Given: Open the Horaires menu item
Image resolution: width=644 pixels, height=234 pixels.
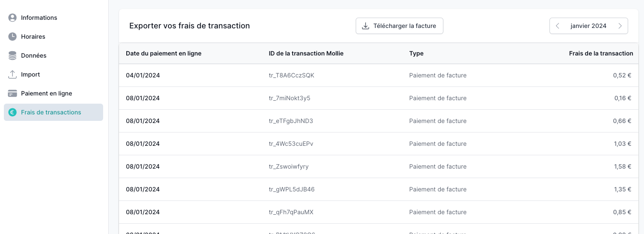Looking at the screenshot, I should [33, 37].
